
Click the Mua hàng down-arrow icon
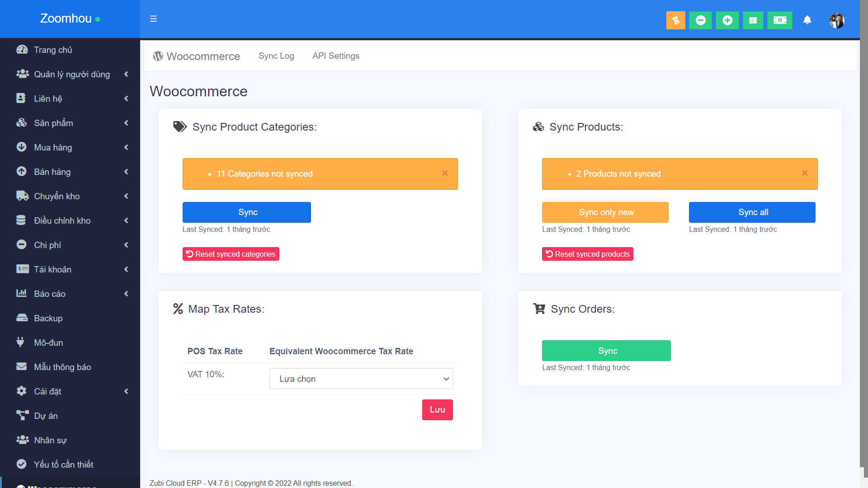pyautogui.click(x=21, y=147)
